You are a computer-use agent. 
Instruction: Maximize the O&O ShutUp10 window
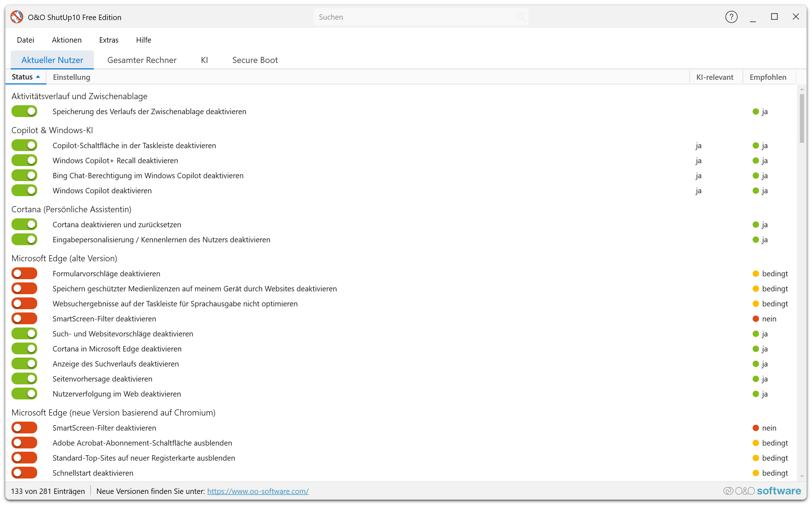click(x=774, y=17)
